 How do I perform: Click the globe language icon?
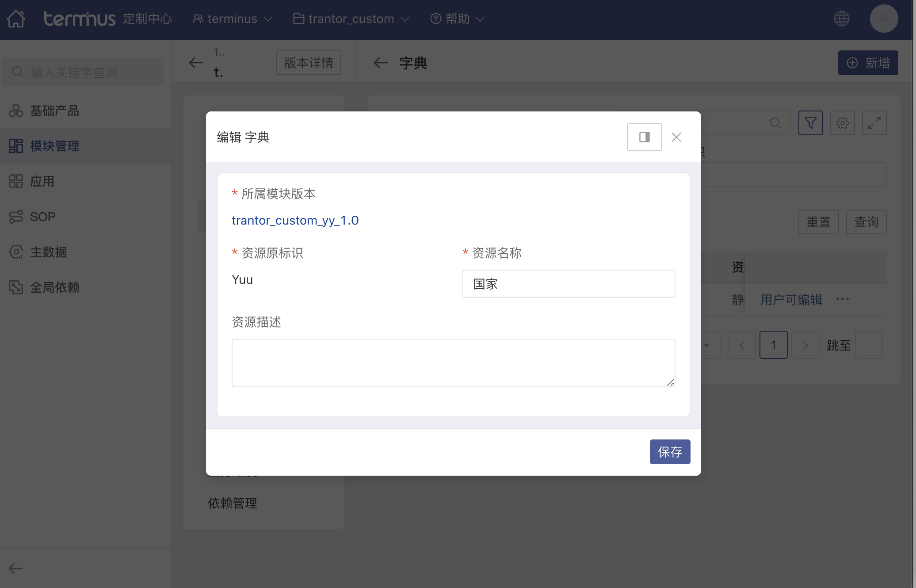[841, 19]
